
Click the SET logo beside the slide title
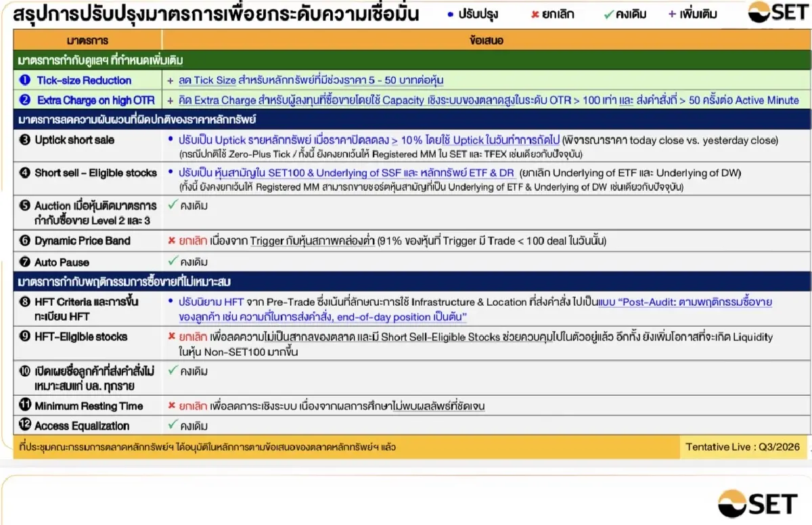click(777, 13)
